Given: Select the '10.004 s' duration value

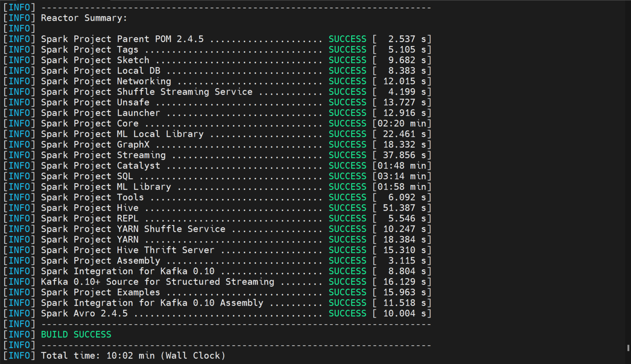Looking at the screenshot, I should click(405, 314).
